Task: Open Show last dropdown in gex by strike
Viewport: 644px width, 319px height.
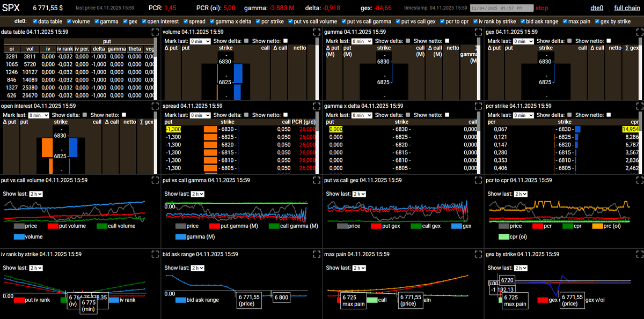Action: click(520, 268)
